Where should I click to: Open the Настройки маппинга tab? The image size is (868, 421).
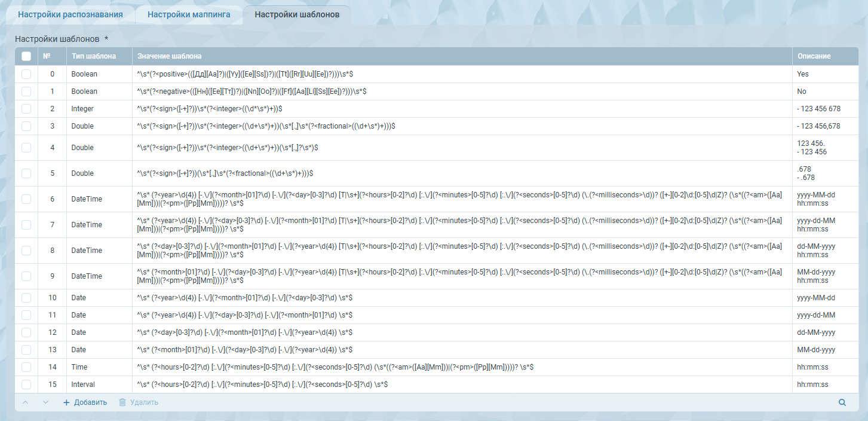click(x=189, y=14)
